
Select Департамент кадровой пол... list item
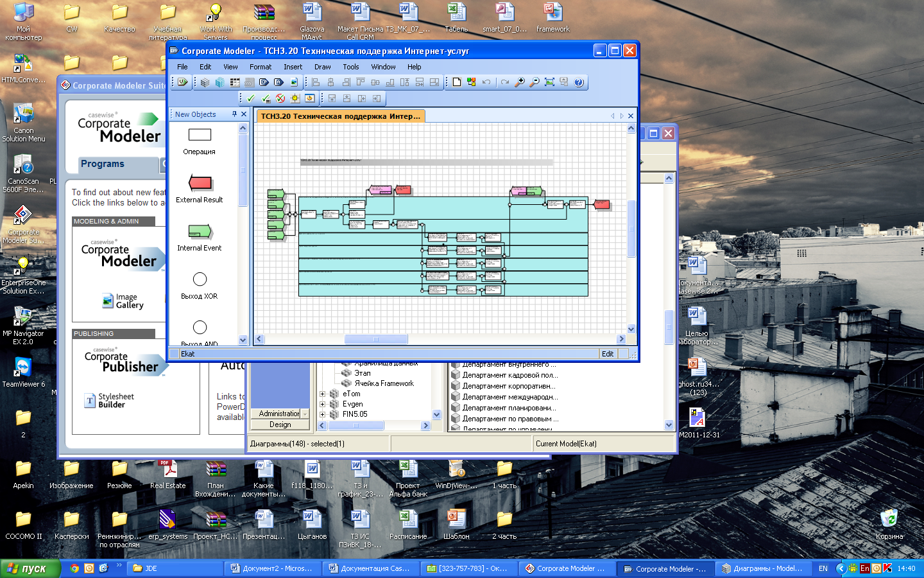[510, 375]
